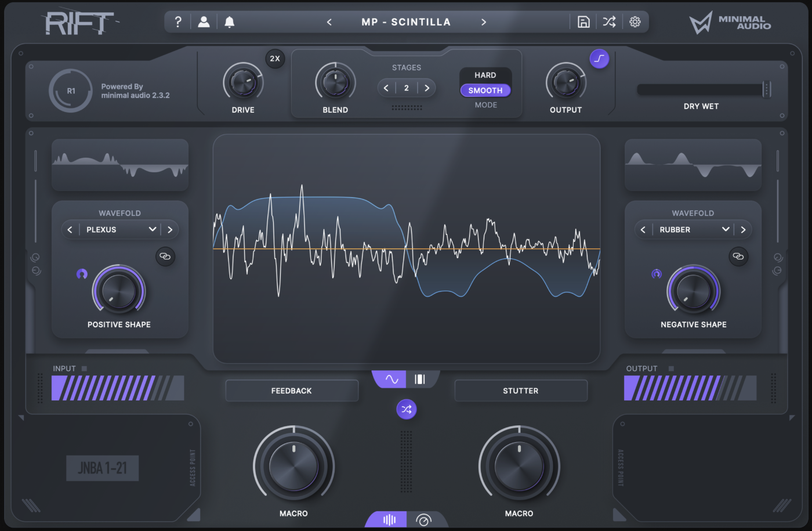Click the save preset icon
The height and width of the screenshot is (531, 812).
tap(583, 22)
